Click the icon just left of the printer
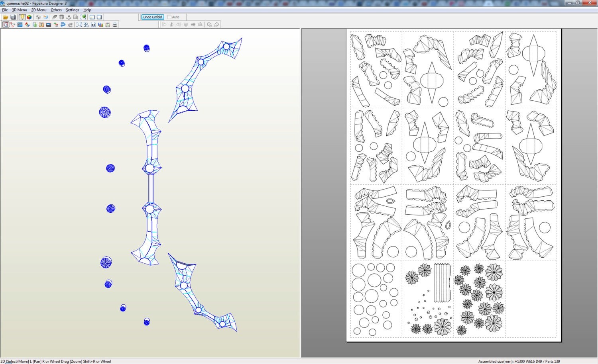Image resolution: width=598 pixels, height=364 pixels. point(108,25)
